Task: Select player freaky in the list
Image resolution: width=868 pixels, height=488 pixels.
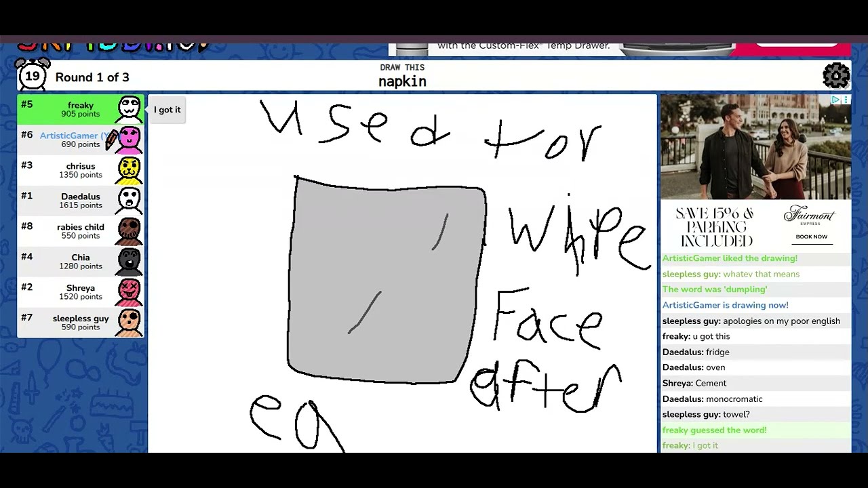Action: pos(81,108)
